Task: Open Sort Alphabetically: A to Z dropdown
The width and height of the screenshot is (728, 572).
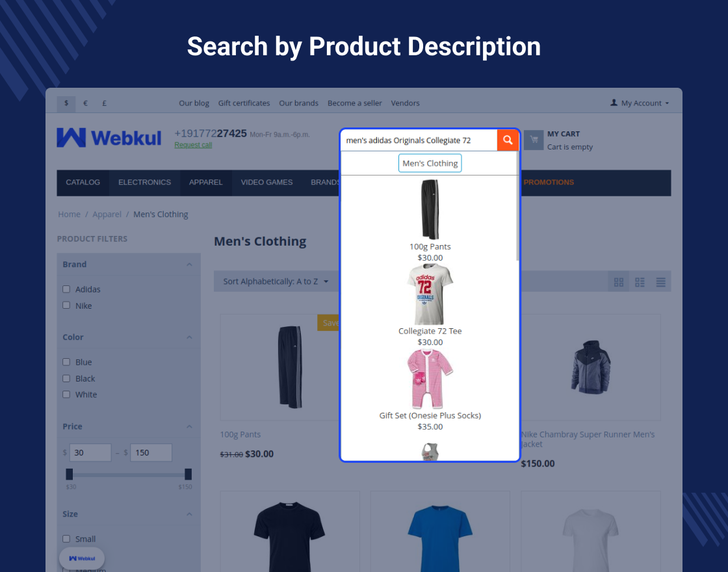Action: pos(276,281)
